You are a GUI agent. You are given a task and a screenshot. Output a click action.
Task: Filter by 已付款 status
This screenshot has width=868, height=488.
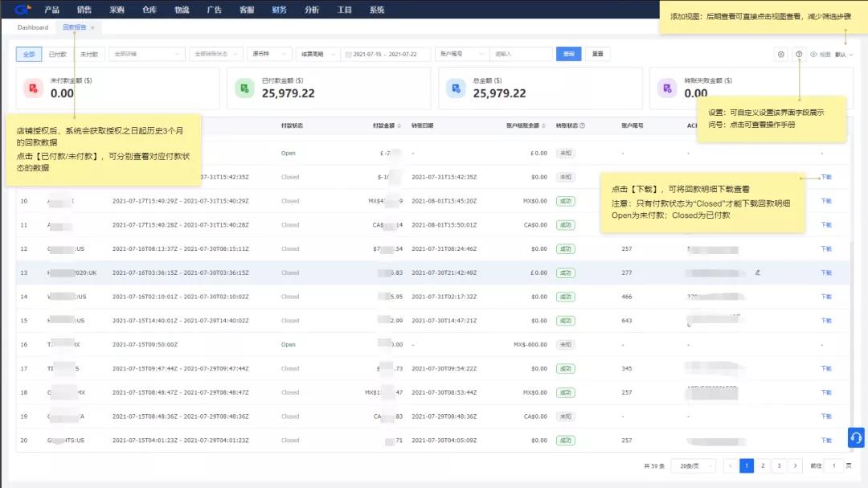(57, 54)
